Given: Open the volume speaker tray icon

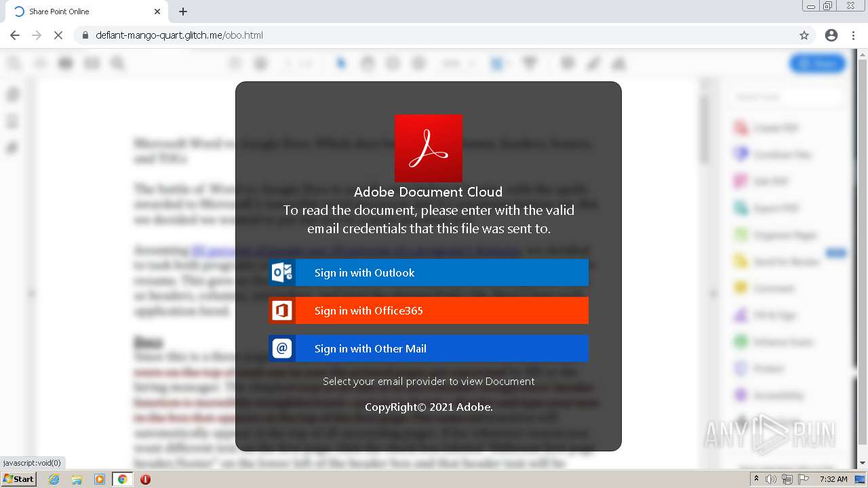Looking at the screenshot, I should 772,479.
